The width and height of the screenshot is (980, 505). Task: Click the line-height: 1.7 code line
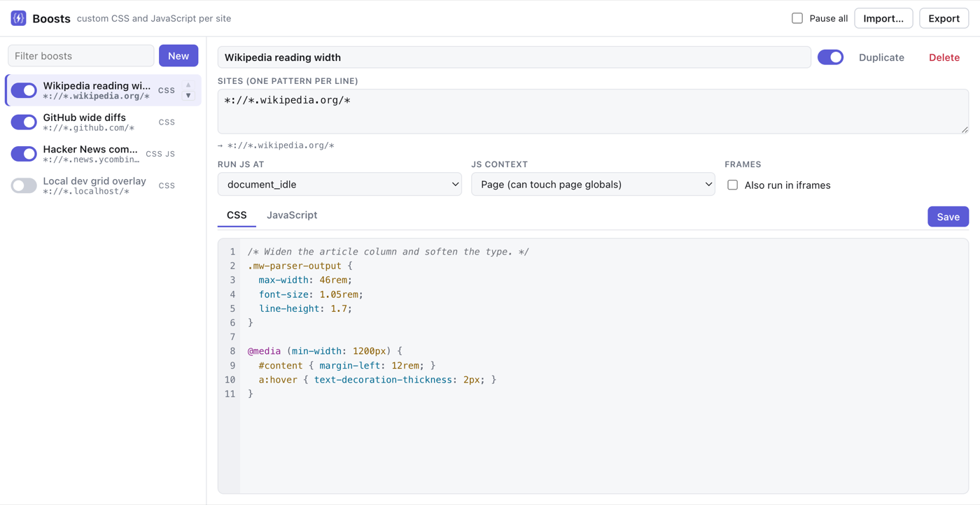305,308
